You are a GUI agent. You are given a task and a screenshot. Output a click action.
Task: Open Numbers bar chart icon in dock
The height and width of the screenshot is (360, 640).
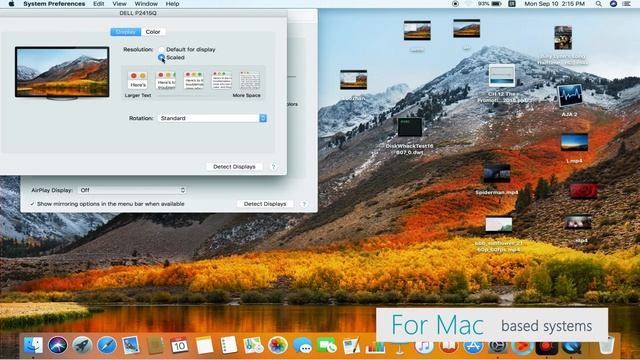coord(375,347)
